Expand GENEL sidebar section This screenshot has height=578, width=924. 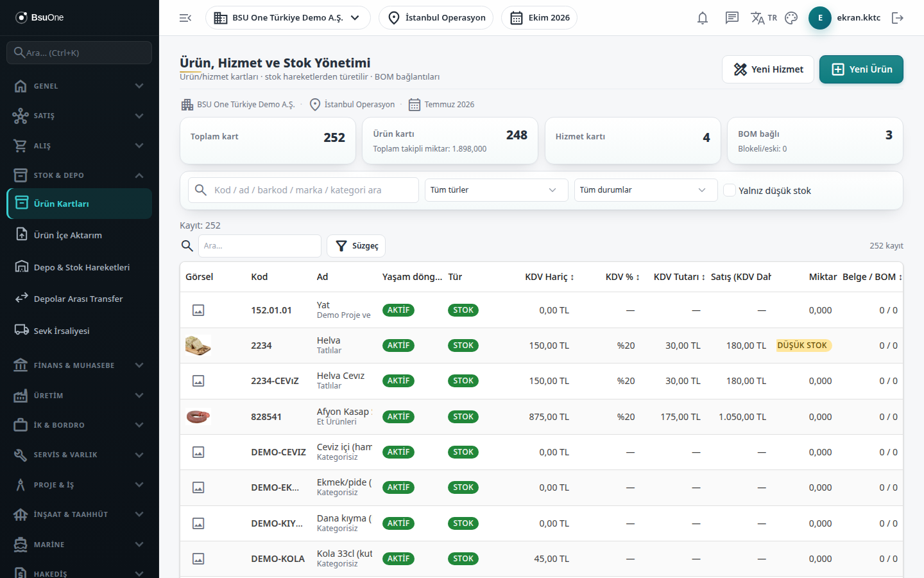pyautogui.click(x=79, y=86)
